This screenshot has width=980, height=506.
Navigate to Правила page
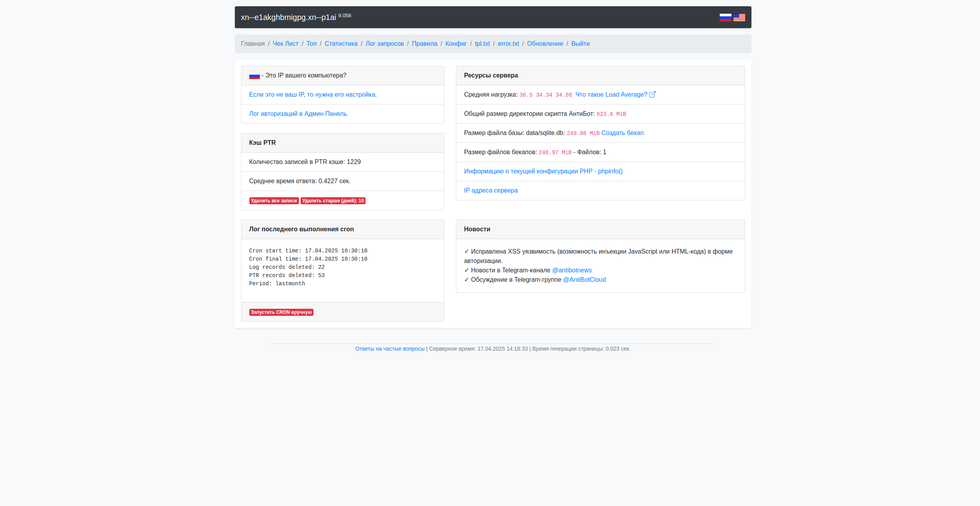[424, 44]
